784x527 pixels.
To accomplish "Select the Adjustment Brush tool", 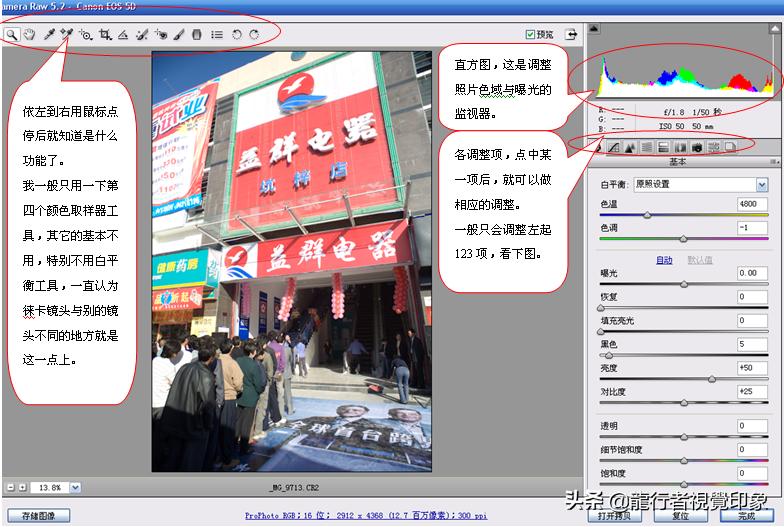I will pos(179,34).
